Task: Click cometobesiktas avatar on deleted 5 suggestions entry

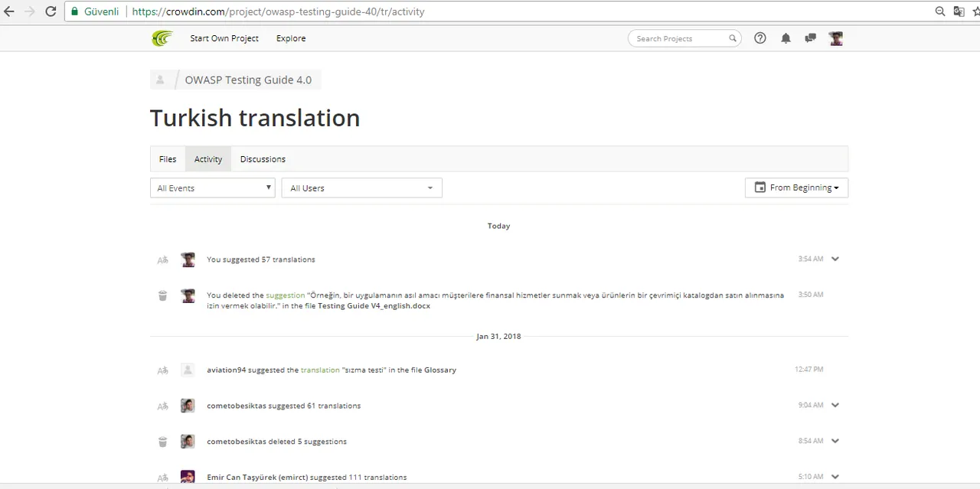Action: (188, 442)
